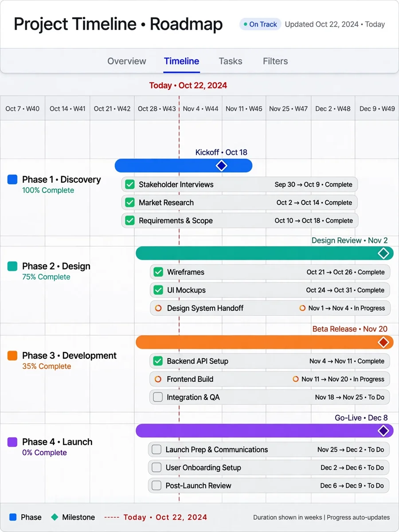Image resolution: width=399 pixels, height=532 pixels.
Task: Click the in-progress icon beside Nov 11 → Nov 20
Action: click(x=296, y=379)
